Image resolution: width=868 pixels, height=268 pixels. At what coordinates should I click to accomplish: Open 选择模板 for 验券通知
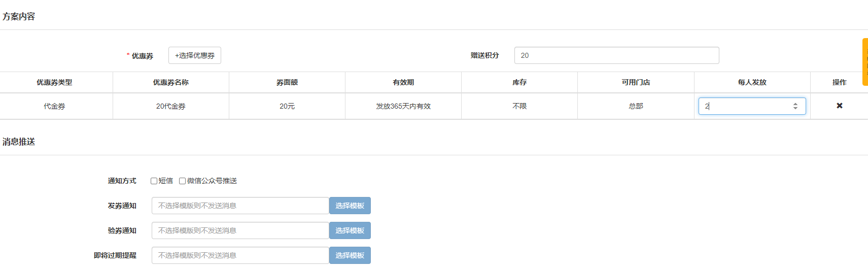(x=350, y=230)
